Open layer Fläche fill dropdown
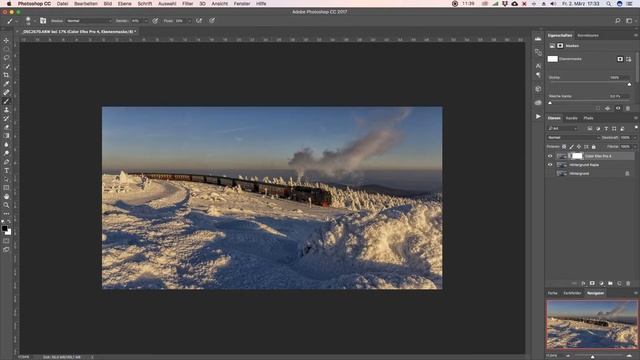This screenshot has height=360, width=640. (635, 147)
